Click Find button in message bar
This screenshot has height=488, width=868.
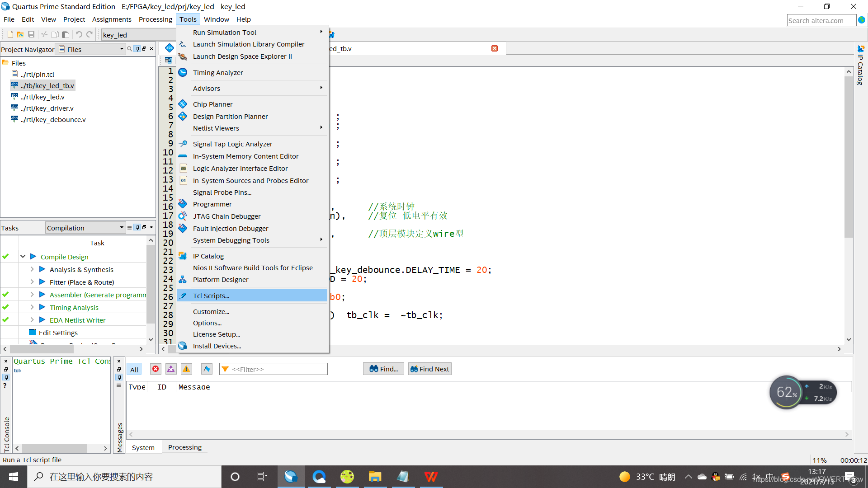point(384,368)
